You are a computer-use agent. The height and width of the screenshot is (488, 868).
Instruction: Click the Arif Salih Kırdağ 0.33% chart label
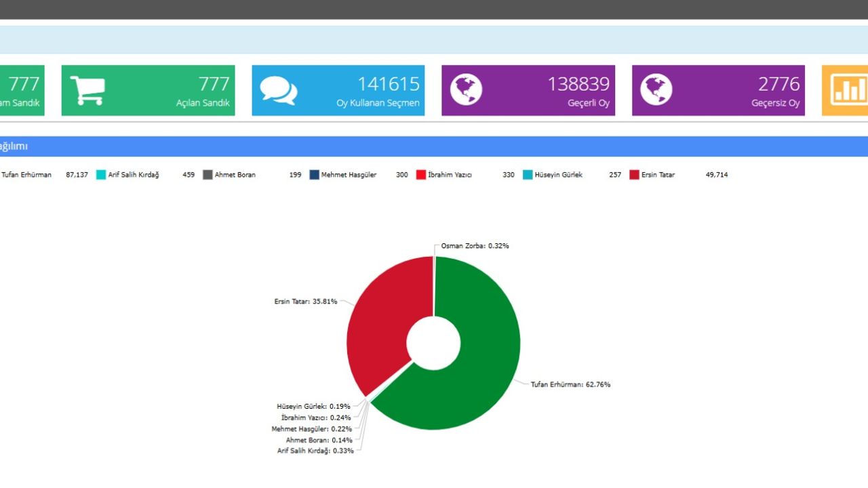(315, 451)
